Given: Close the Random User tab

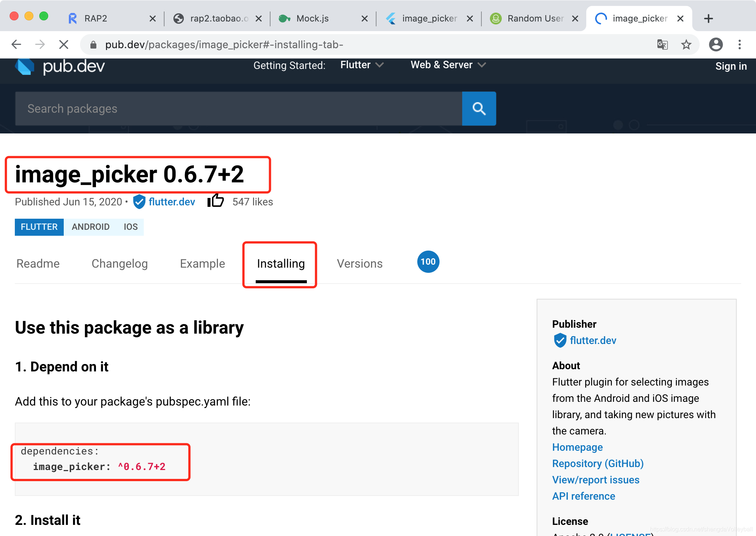Looking at the screenshot, I should (x=575, y=19).
